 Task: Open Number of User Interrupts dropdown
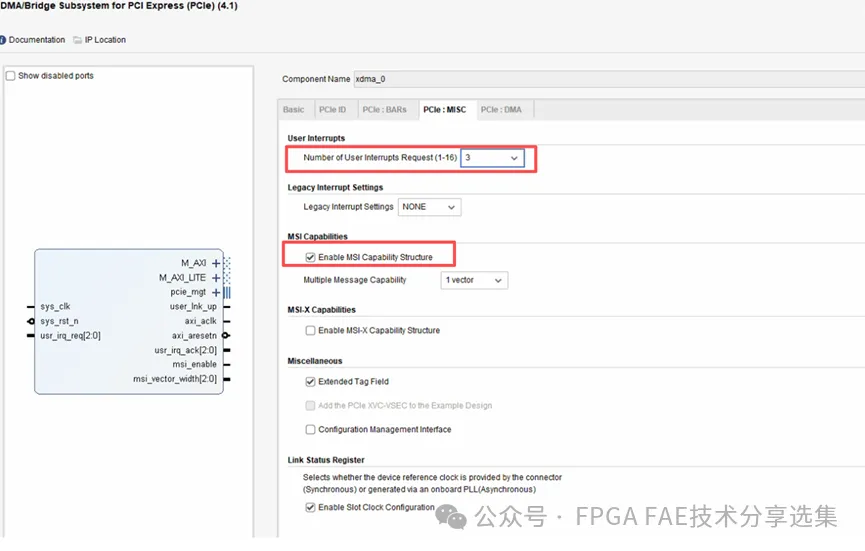pos(492,158)
